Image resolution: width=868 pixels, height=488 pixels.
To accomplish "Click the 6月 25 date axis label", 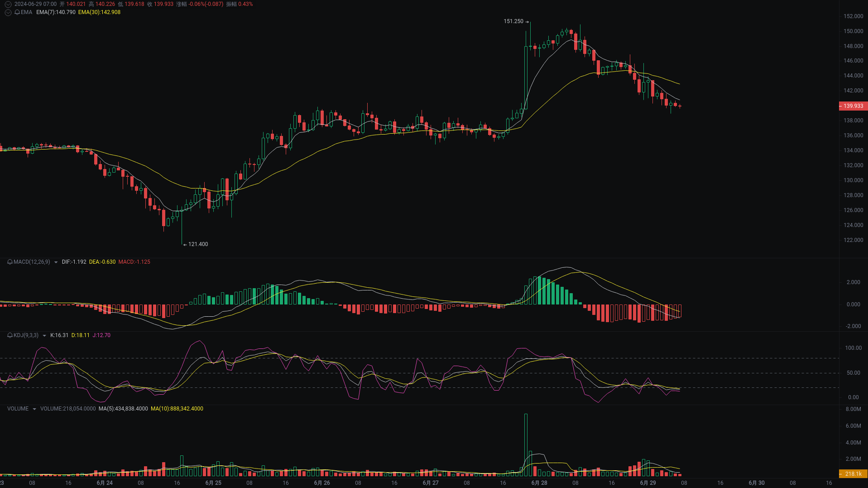I will pyautogui.click(x=213, y=483).
